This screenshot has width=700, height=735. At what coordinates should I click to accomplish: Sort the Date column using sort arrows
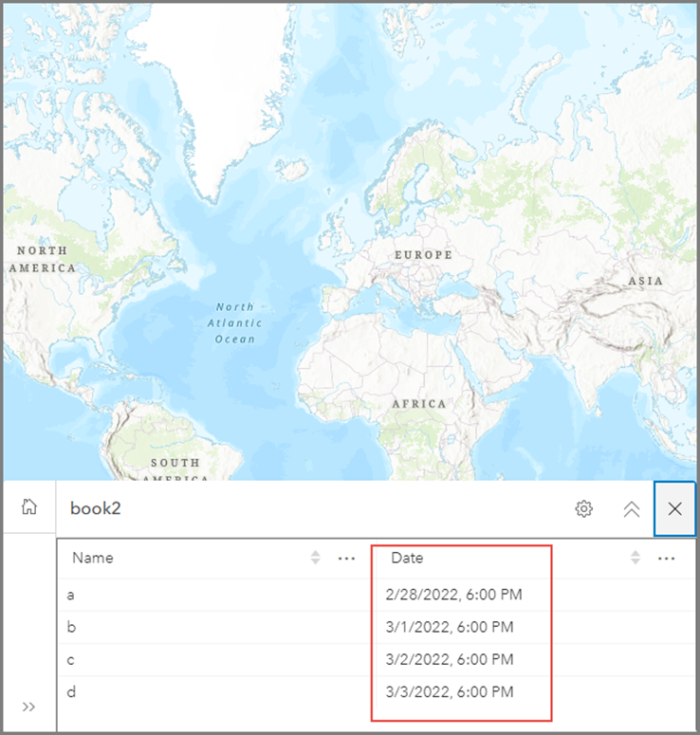636,558
